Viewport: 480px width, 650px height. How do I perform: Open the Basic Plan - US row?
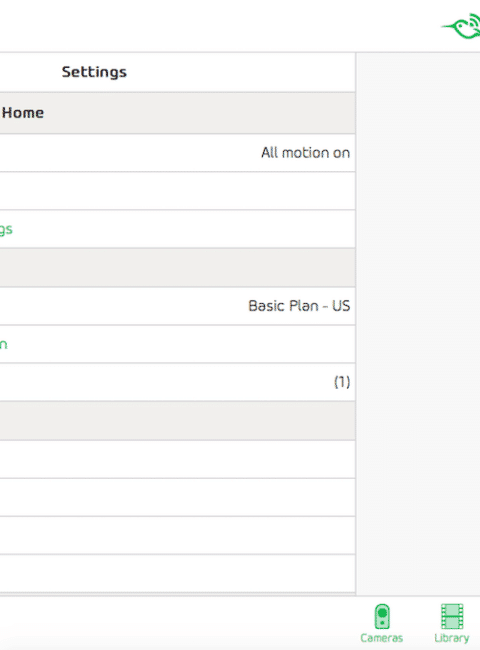point(177,306)
